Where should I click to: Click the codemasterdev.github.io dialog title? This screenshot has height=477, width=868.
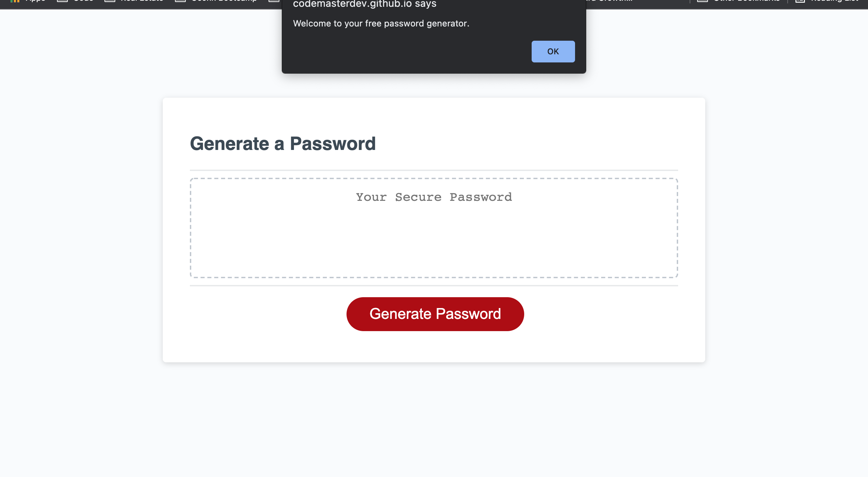(364, 4)
